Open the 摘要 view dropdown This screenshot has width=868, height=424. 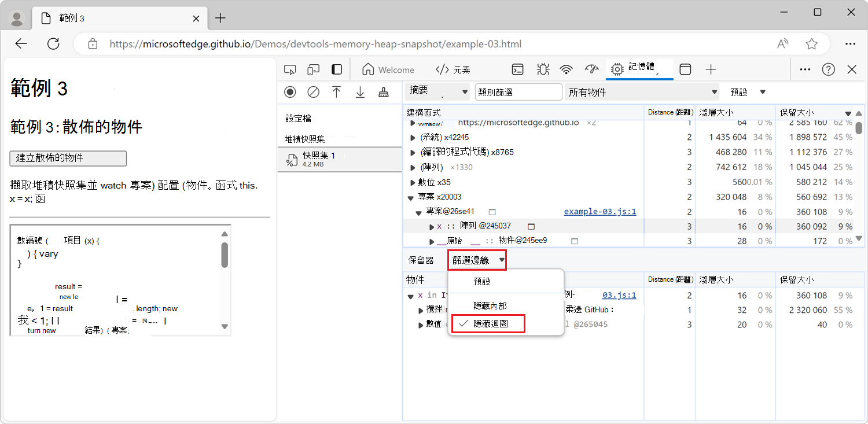[x=438, y=91]
